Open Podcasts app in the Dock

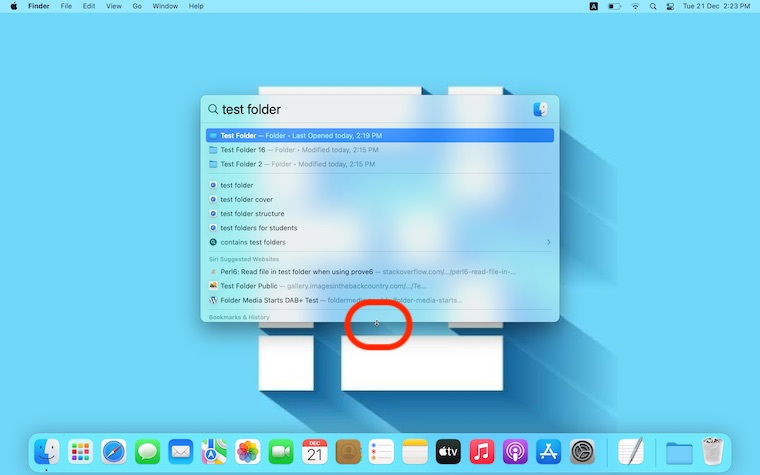515,452
